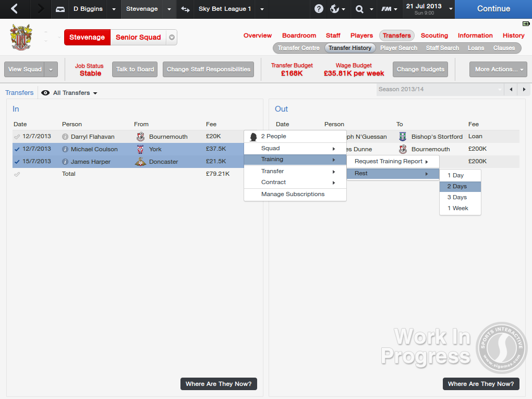Image resolution: width=532 pixels, height=399 pixels.
Task: Click Where Are They Now in In panel
Action: 219,384
